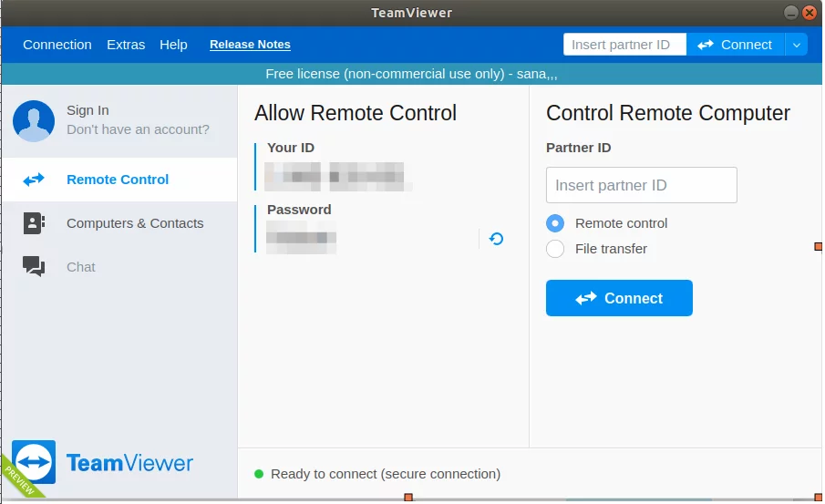Open Computers & Contacts in the sidebar

coord(120,223)
